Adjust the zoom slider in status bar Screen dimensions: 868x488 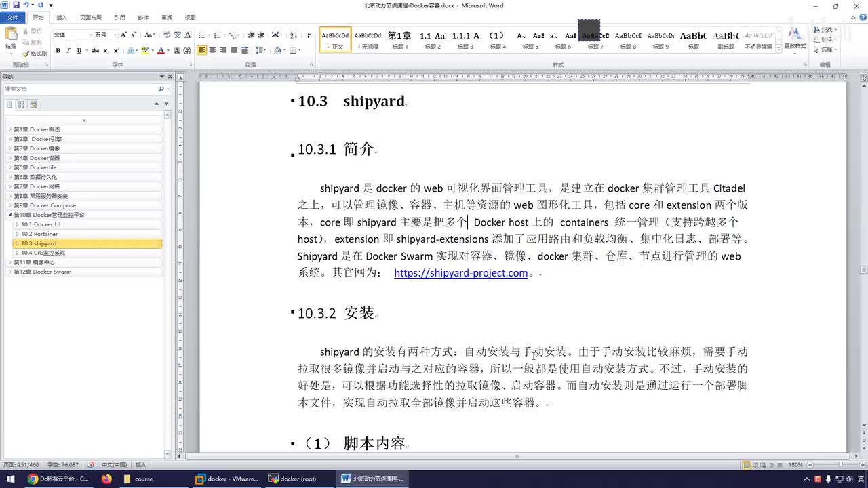point(840,464)
